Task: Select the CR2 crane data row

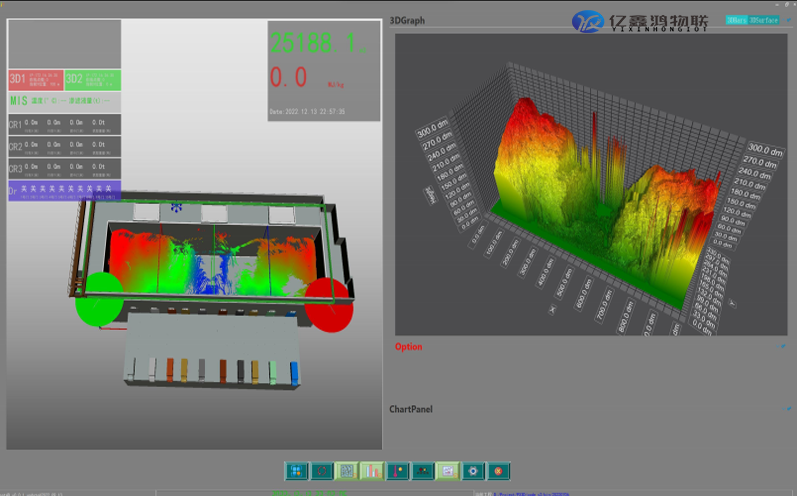Action: pyautogui.click(x=65, y=146)
